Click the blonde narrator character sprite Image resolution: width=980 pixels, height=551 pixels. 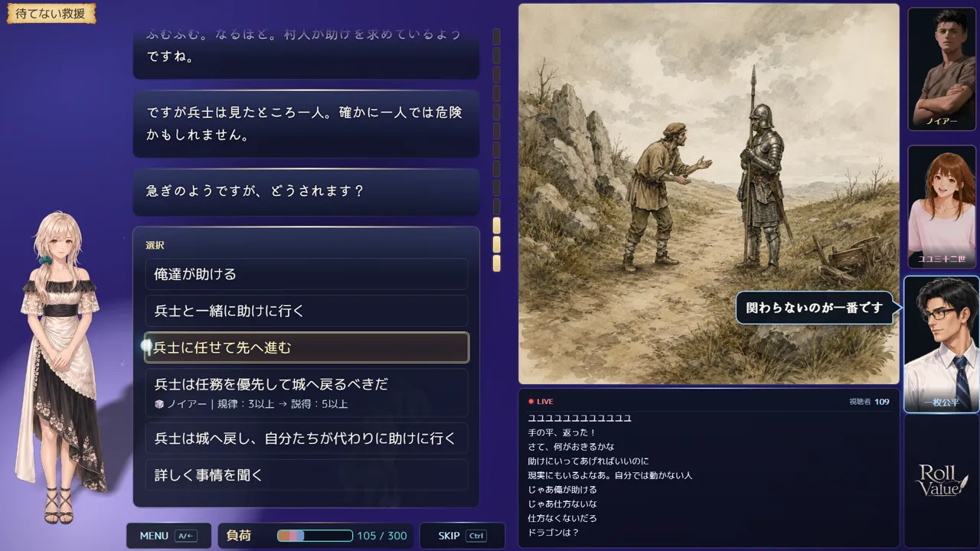point(61,367)
